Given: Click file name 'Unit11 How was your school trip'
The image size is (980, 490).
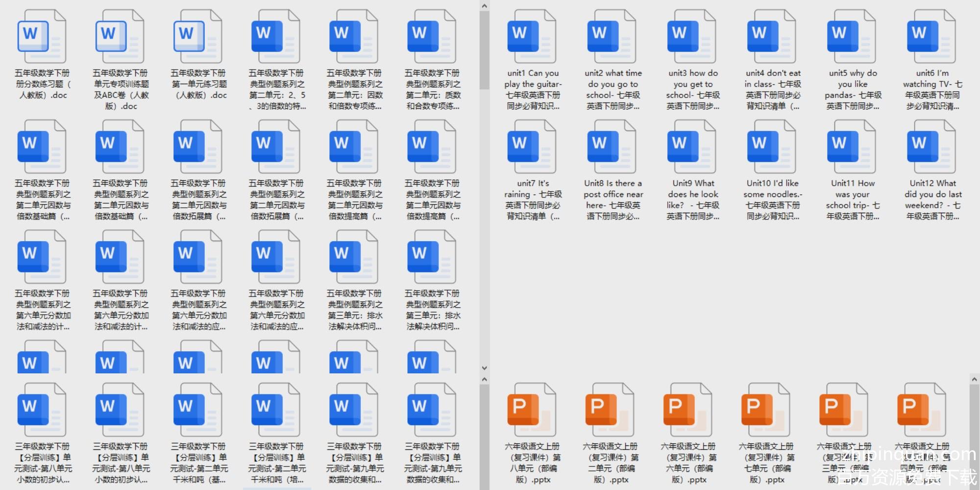Looking at the screenshot, I should click(853, 200).
